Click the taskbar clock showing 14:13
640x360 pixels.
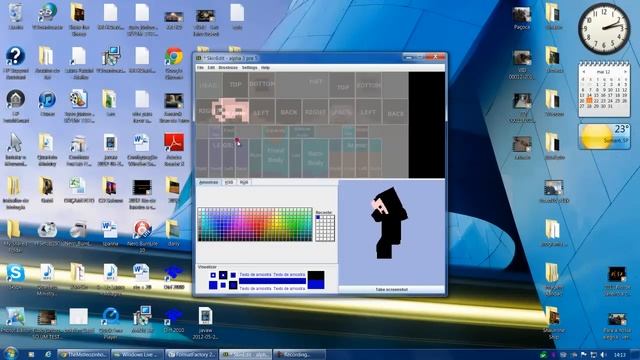coord(620,355)
